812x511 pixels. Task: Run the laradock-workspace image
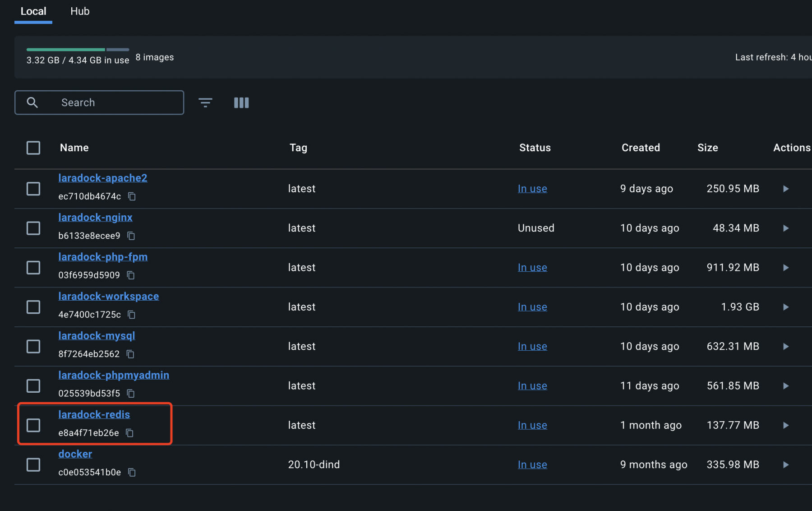pyautogui.click(x=786, y=307)
